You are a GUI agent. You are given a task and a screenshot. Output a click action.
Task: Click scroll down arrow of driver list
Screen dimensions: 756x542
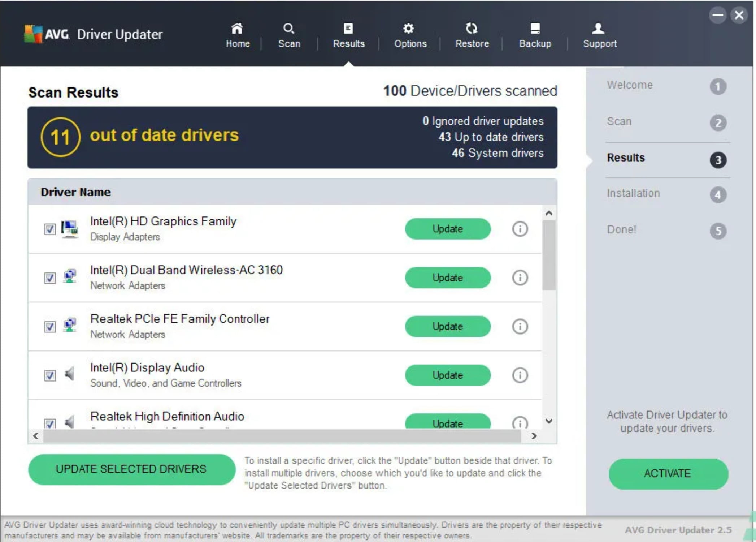coord(549,421)
